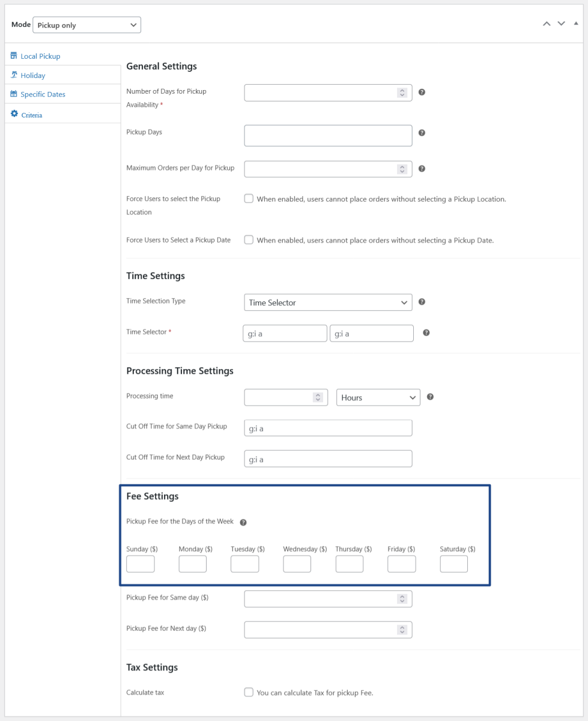Click help icon for Number of Days Availability
Screen dimensions: 588x721
coord(422,92)
